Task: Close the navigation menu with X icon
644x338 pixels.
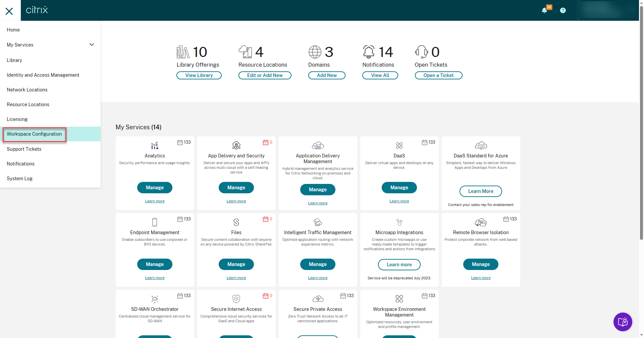Action: click(9, 11)
